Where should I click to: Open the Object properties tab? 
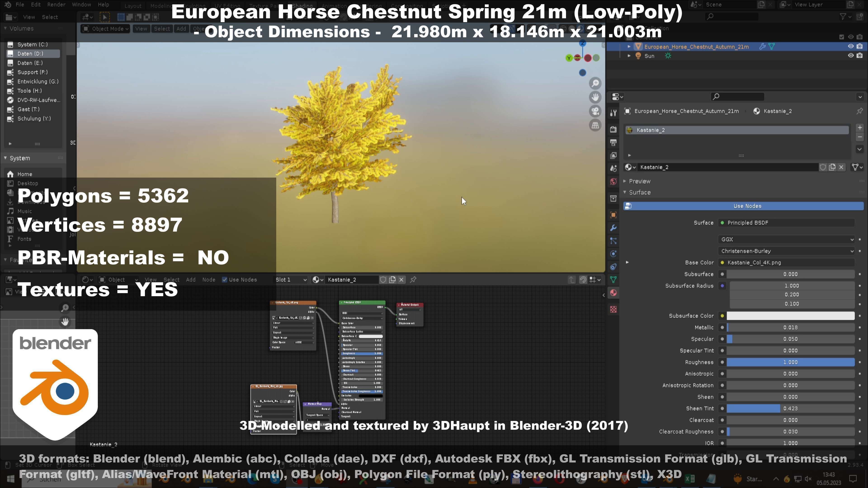tap(613, 215)
